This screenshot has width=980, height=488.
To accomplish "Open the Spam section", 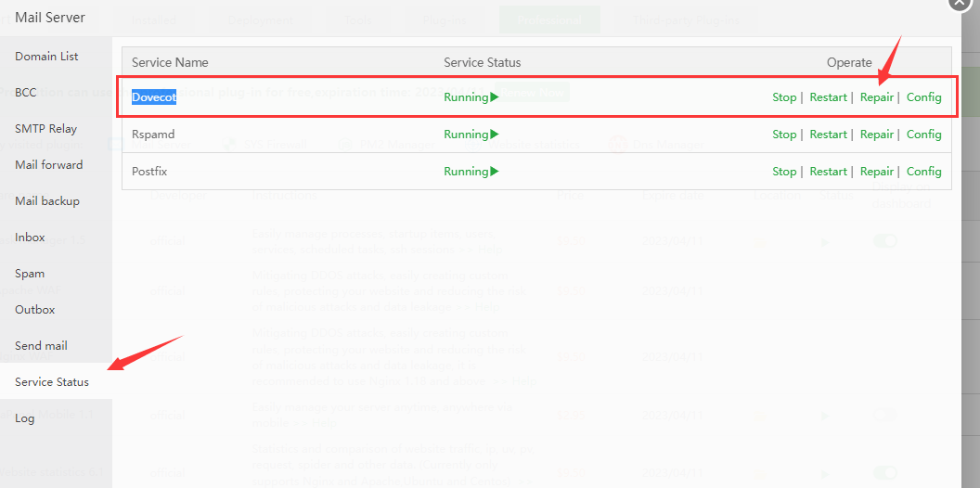I will (30, 274).
